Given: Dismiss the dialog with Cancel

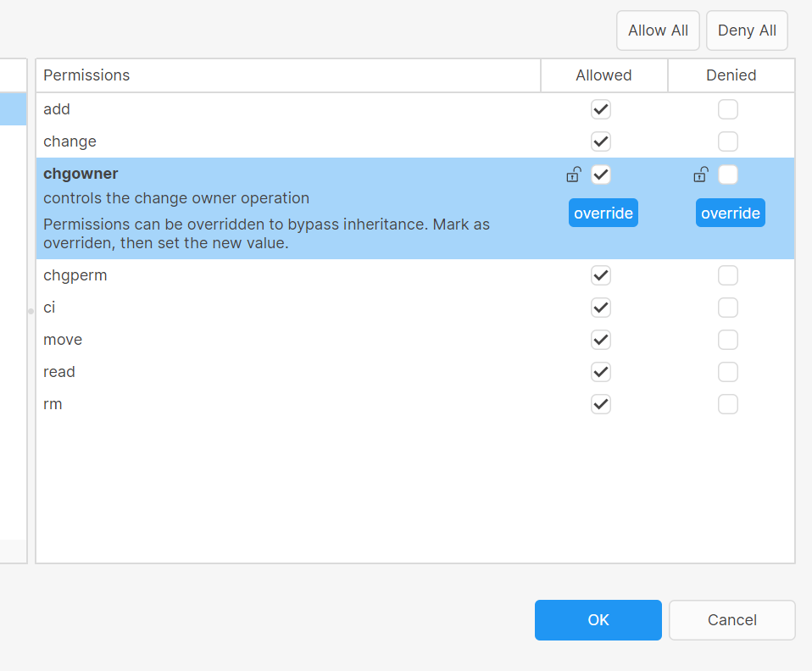Looking at the screenshot, I should [x=731, y=620].
